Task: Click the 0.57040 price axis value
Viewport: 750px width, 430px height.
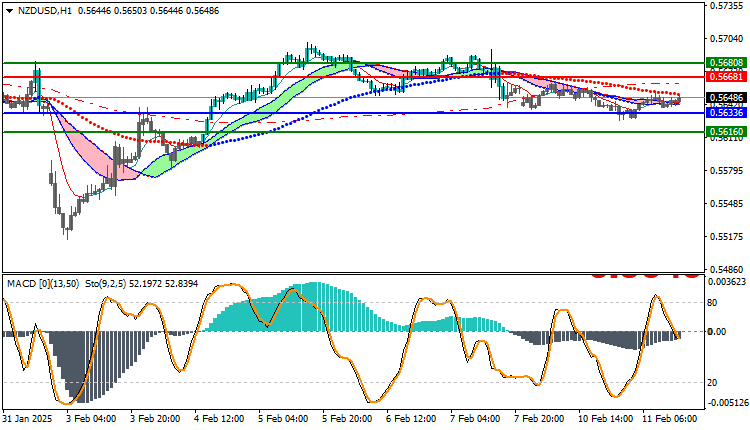Action: pos(727,39)
